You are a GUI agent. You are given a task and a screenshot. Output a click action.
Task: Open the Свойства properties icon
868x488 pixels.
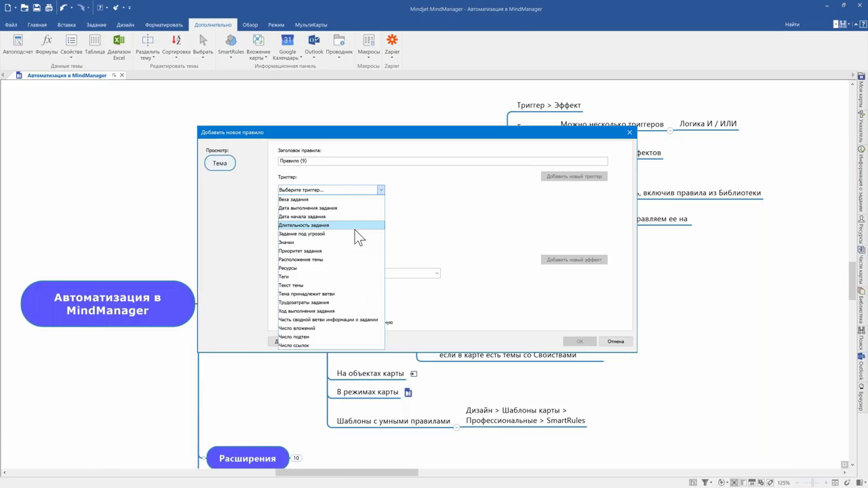point(71,41)
